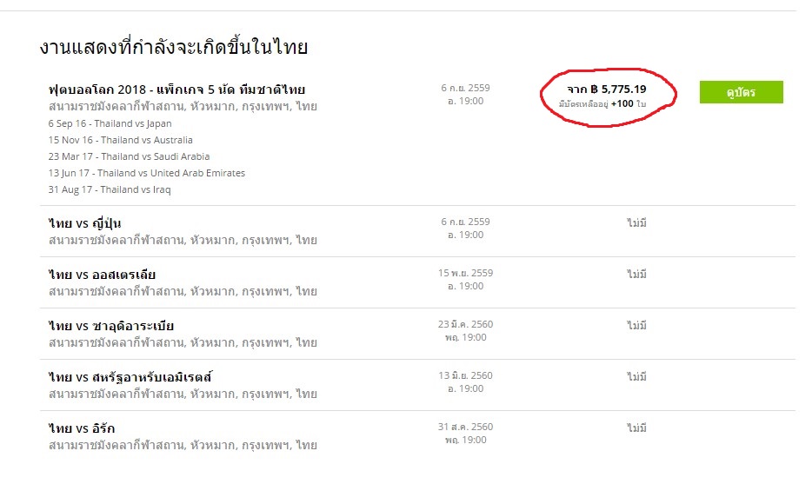Click the price จาก ฿ 5,775.19
The height and width of the screenshot is (504, 812).
[606, 89]
